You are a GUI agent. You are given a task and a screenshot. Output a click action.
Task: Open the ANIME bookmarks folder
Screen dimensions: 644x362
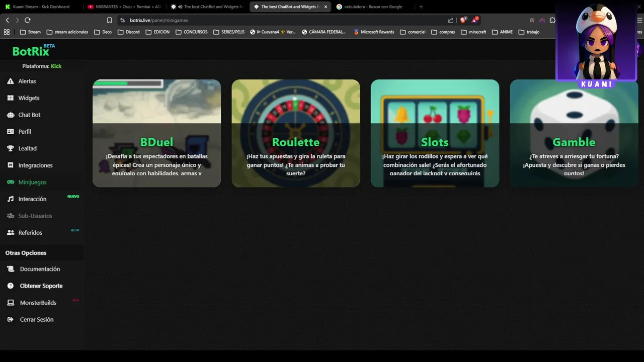point(502,32)
